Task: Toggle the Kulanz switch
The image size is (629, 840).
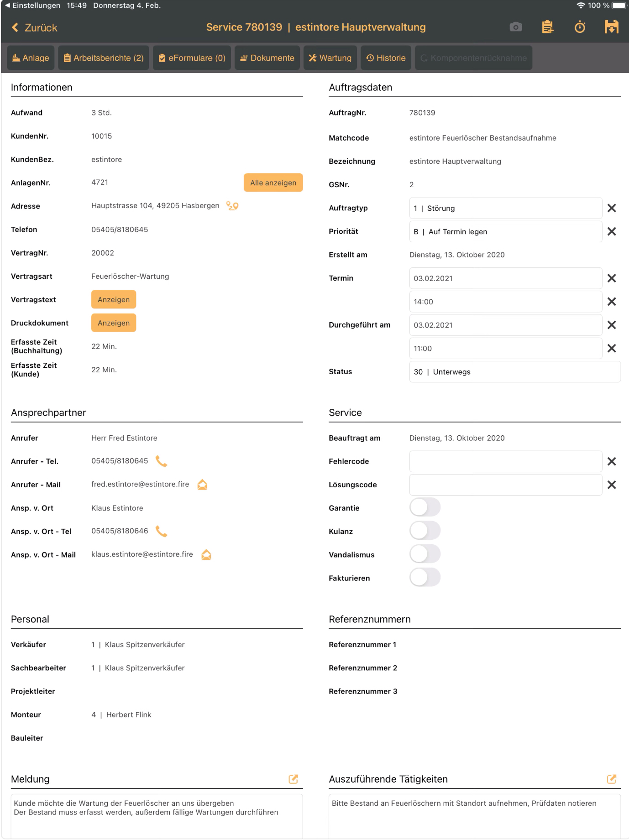Action: coord(425,531)
